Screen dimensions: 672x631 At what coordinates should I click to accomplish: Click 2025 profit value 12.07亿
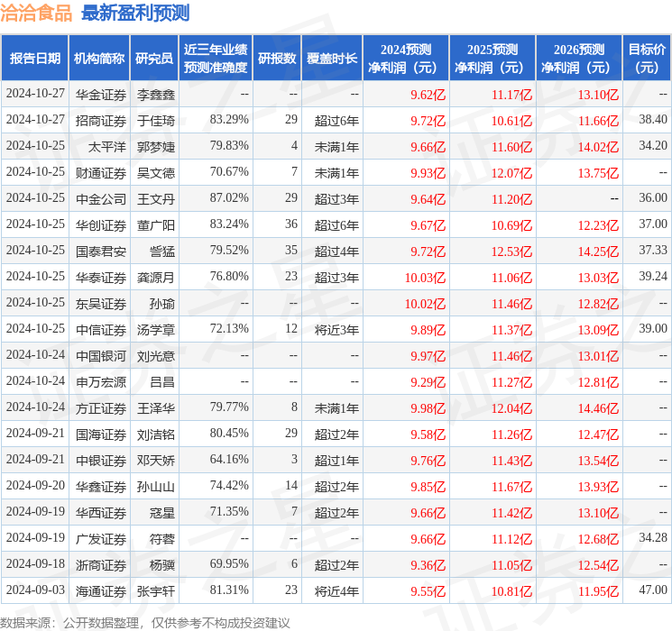pos(511,173)
